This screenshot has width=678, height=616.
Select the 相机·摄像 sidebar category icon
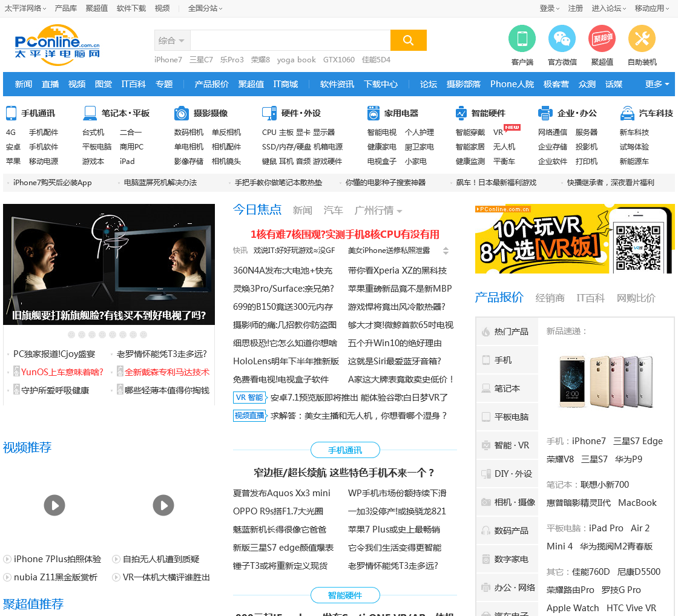pos(486,502)
